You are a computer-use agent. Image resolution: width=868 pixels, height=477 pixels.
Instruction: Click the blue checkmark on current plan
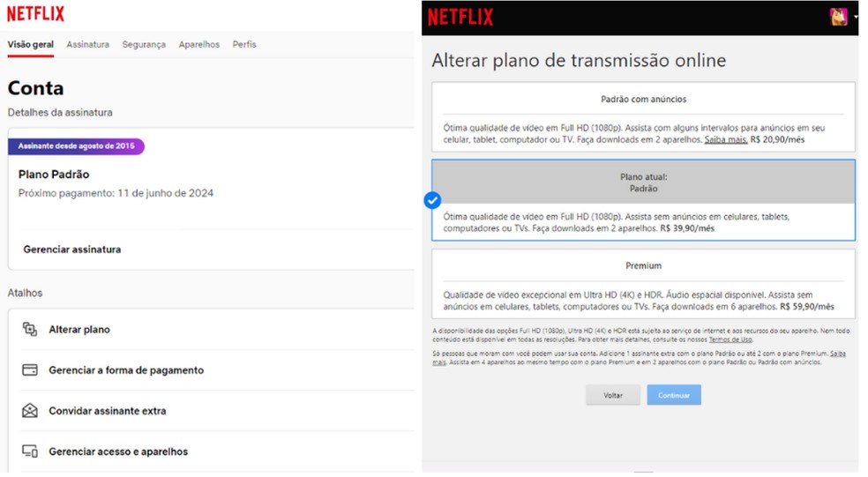click(x=432, y=200)
